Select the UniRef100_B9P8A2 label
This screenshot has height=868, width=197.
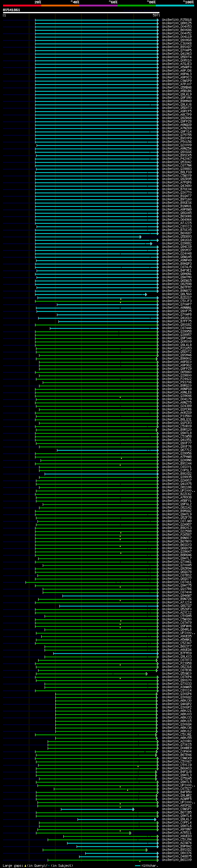177,846
